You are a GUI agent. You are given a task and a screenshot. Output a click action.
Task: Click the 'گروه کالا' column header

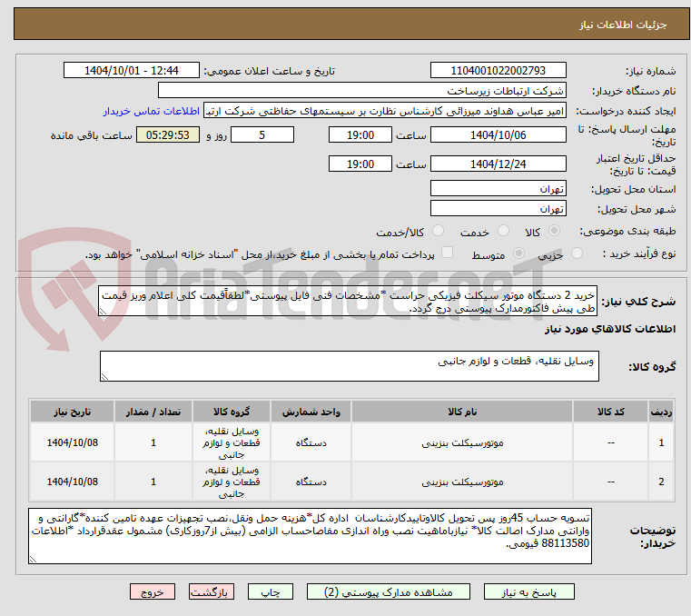pyautogui.click(x=232, y=412)
